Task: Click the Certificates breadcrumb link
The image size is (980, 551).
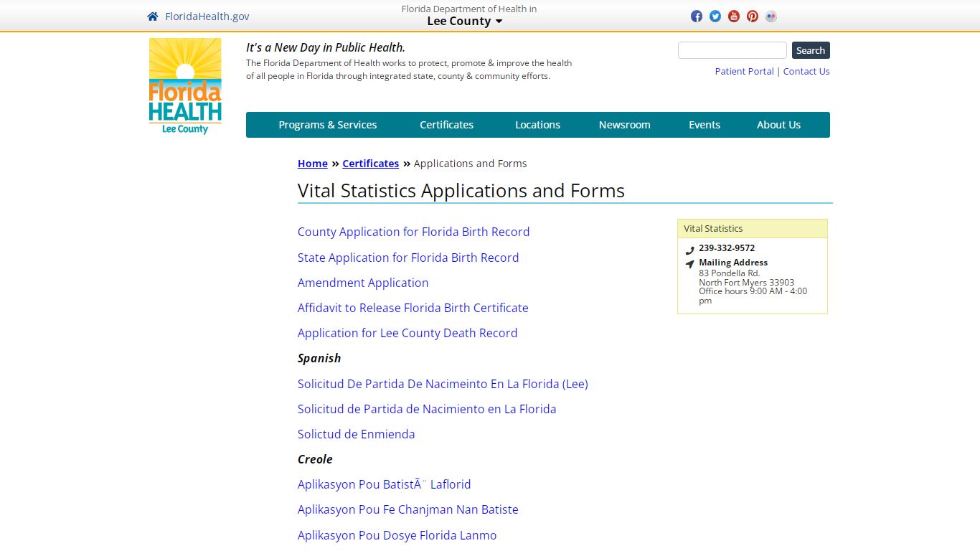Action: coord(370,164)
